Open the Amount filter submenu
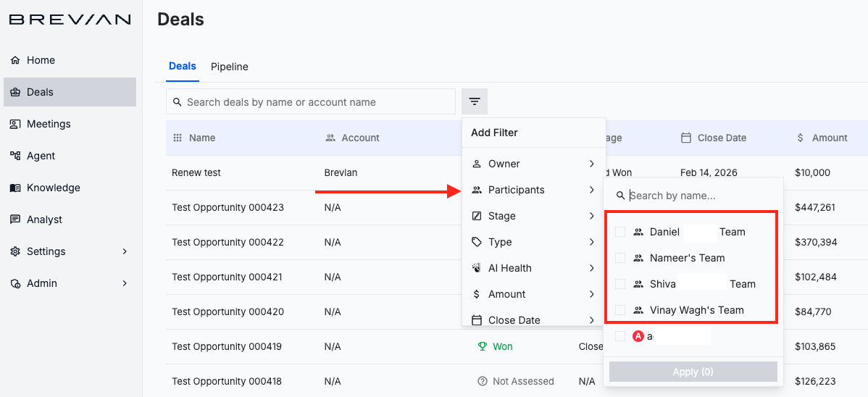Image resolution: width=868 pixels, height=397 pixels. (x=534, y=294)
